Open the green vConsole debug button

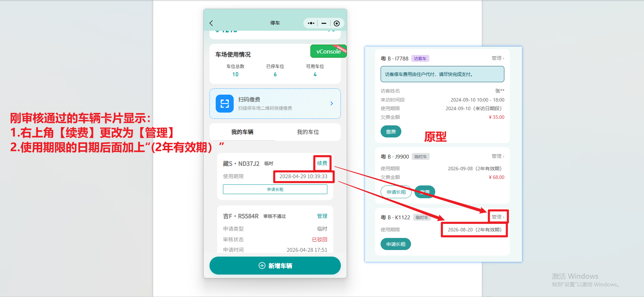328,51
